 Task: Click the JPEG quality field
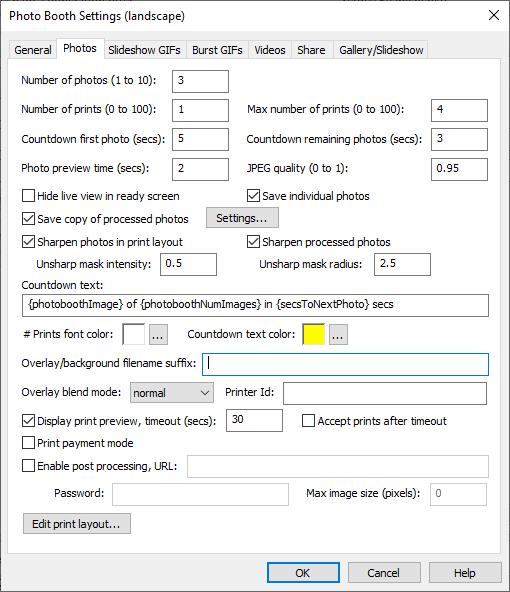point(459,169)
